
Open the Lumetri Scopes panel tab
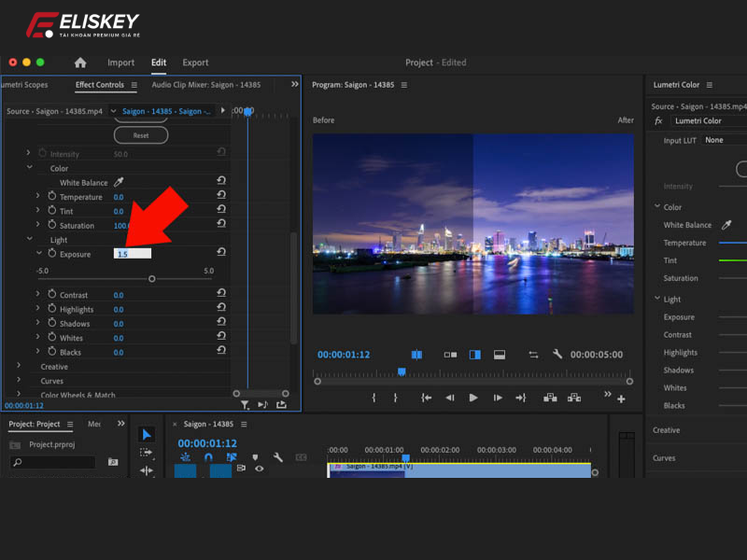23,84
